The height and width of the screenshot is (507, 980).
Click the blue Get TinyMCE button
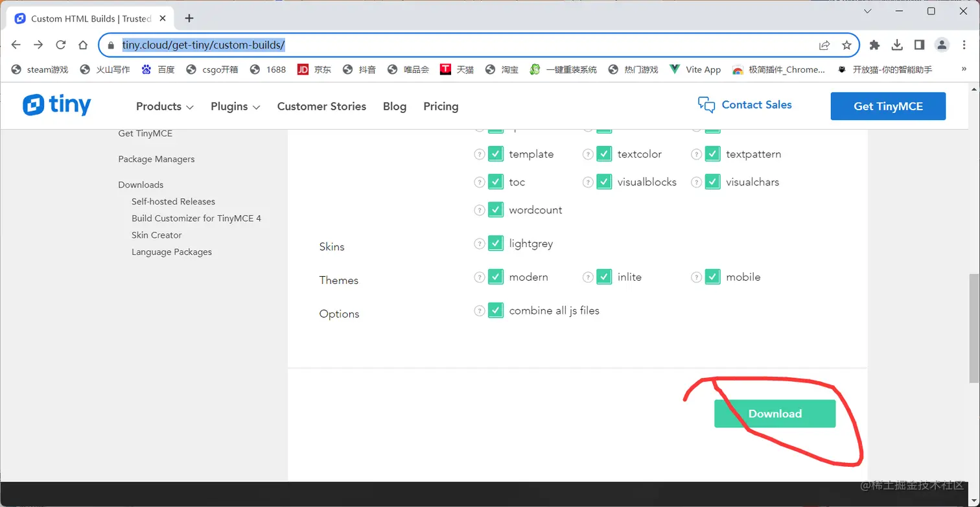point(888,106)
